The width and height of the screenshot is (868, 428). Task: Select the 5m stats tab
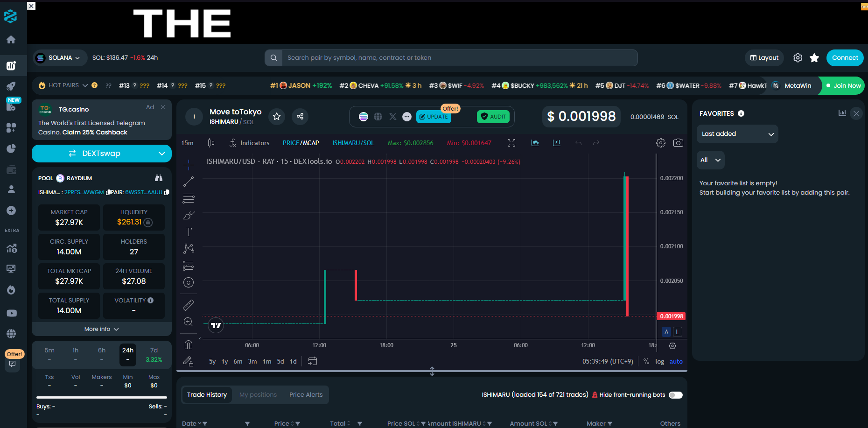tap(49, 355)
